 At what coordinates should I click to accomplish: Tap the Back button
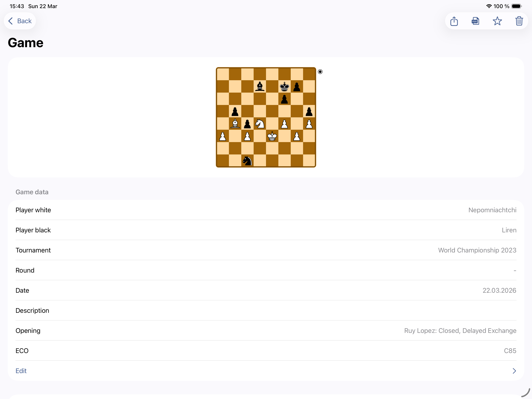click(x=20, y=21)
